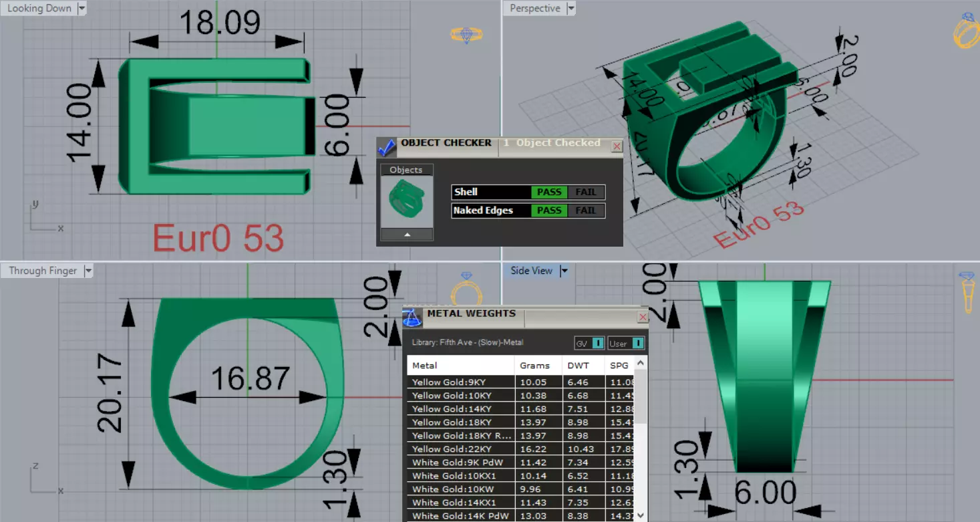Click the Metal Weights vertical scrollbar thumb
The image size is (980, 522).
coord(641,396)
